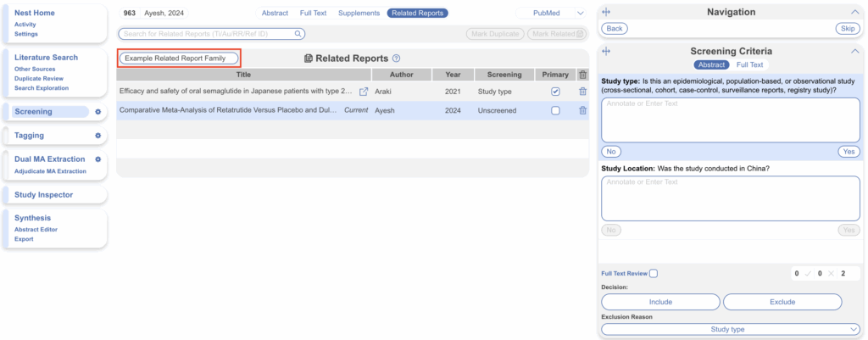
Task: Delete the Araki 2021 related report
Action: [582, 92]
